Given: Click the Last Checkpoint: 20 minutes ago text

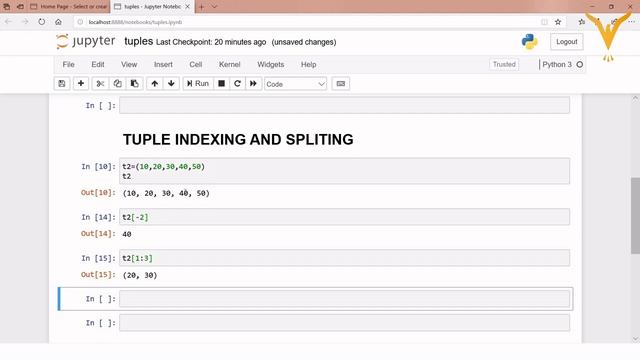Looking at the screenshot, I should pos(211,42).
